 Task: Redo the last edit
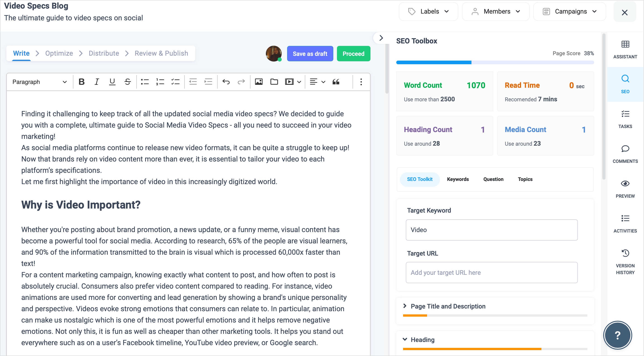pos(241,82)
